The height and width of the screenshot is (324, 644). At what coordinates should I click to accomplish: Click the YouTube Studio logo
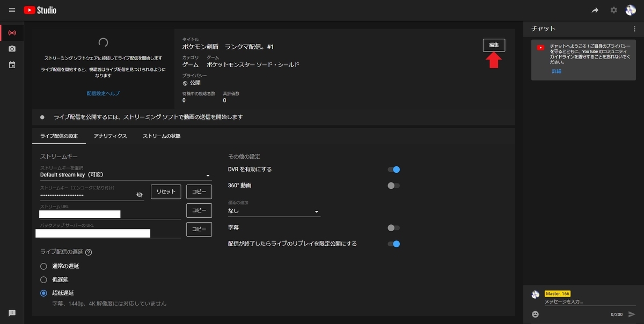pos(40,10)
